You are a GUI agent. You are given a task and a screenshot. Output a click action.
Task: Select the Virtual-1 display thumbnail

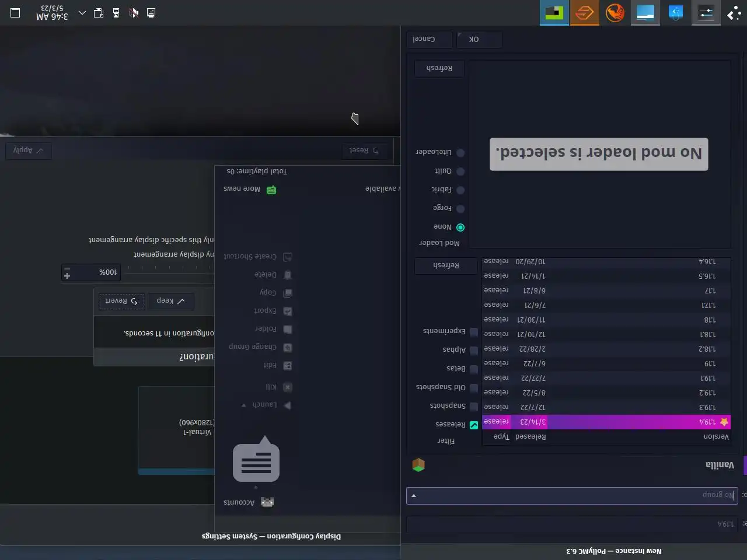click(x=177, y=430)
